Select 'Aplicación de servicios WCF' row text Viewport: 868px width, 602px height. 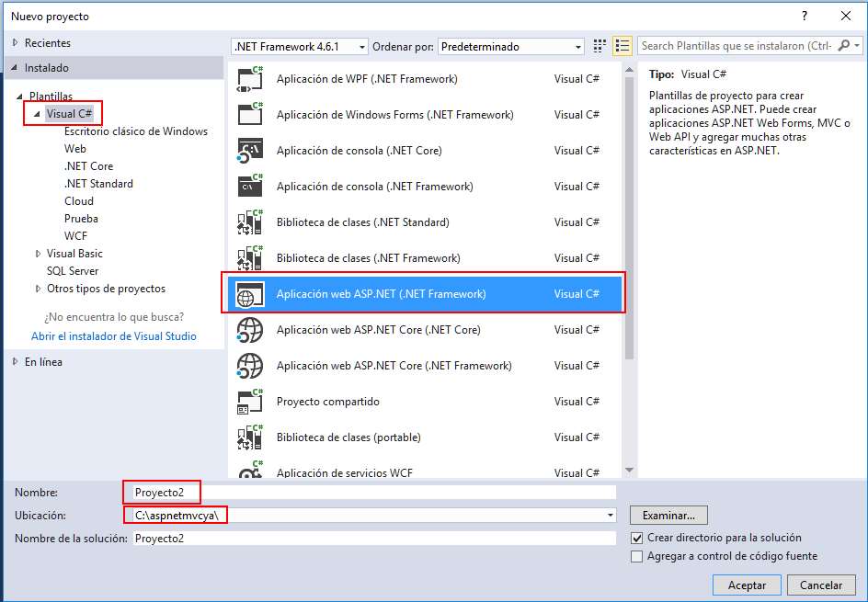[344, 472]
